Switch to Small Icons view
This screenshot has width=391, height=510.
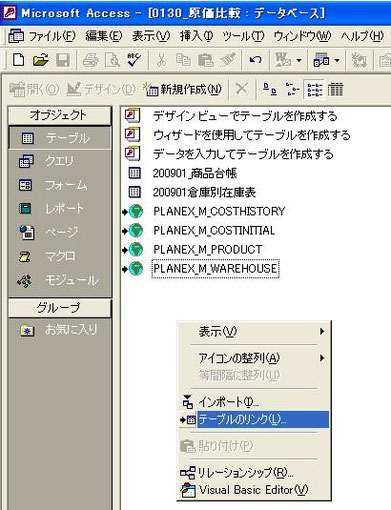pos(292,89)
